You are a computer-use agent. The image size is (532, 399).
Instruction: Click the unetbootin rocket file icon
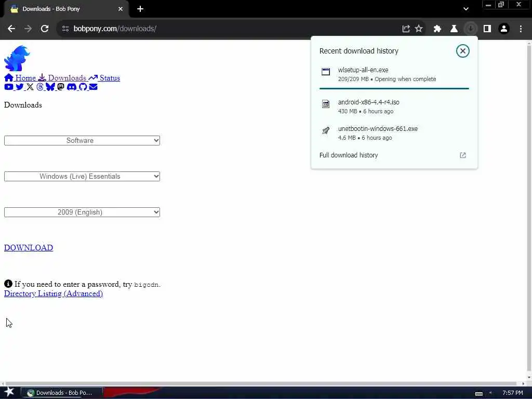[326, 130]
